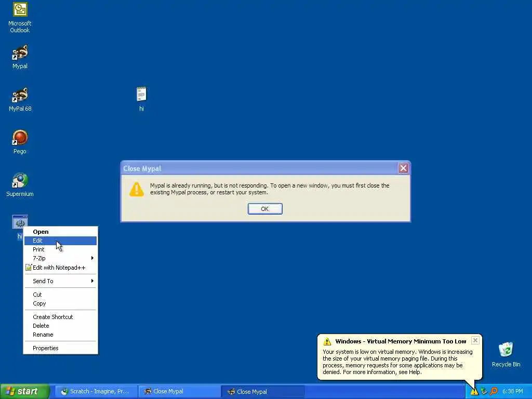Choose Rename from the context menu

pyautogui.click(x=60, y=335)
